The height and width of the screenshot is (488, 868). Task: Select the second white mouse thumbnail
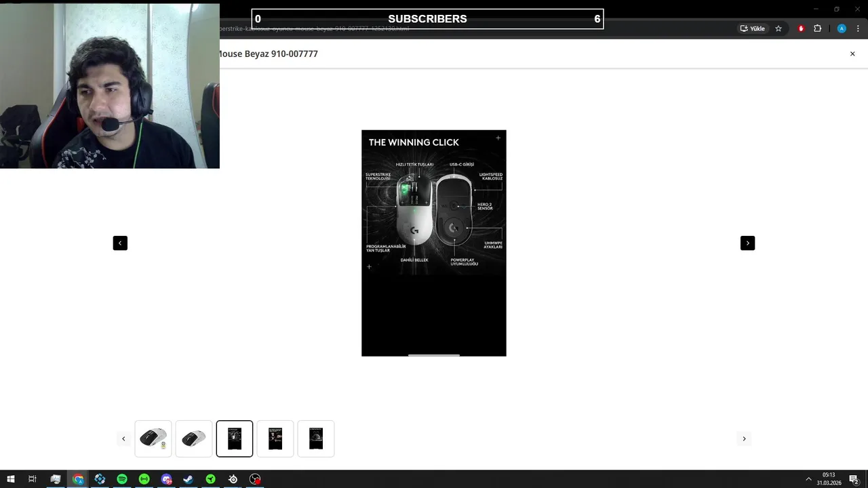point(194,439)
